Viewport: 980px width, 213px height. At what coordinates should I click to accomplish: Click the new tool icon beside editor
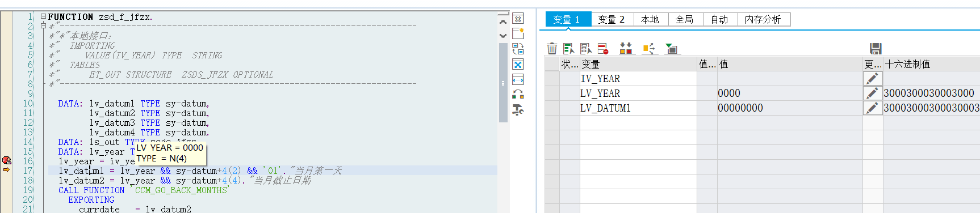coord(518,34)
